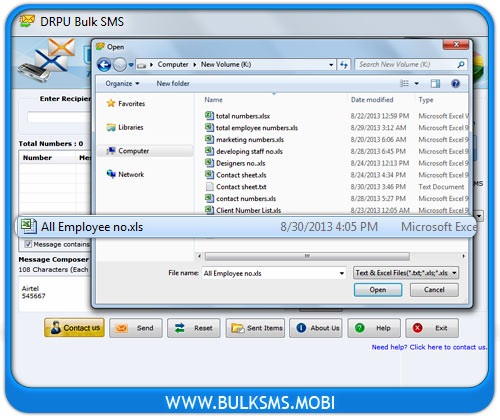500x420 pixels.
Task: Expand the File name dropdown arrow
Action: point(342,273)
